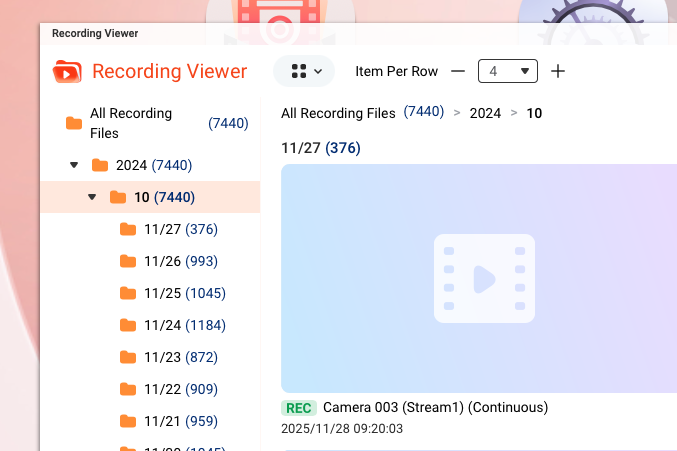The height and width of the screenshot is (451, 677).
Task: Open the grid view mode dropdown
Action: coord(305,71)
